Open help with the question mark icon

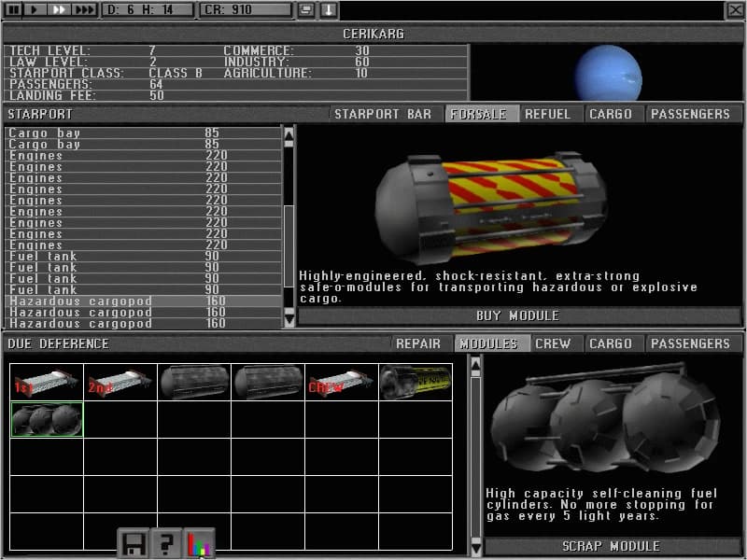point(166,543)
